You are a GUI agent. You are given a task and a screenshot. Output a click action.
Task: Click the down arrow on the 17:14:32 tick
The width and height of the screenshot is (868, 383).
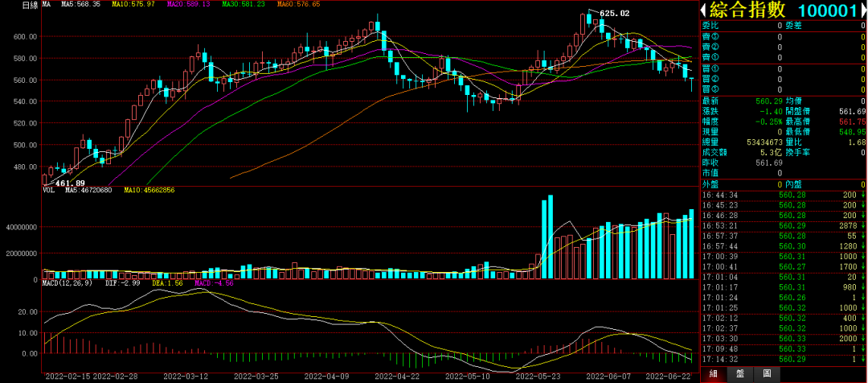coord(862,359)
